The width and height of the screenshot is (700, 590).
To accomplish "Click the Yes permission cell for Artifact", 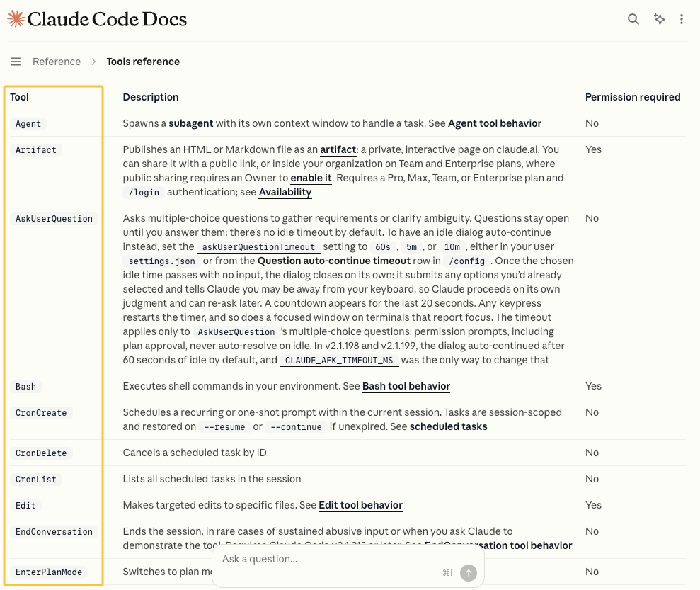I will pos(593,149).
